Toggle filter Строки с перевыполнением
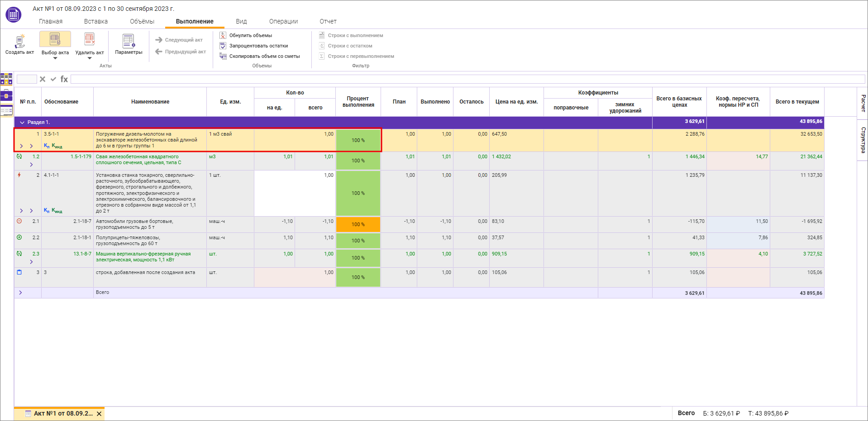Viewport: 868px width, 421px height. tap(356, 56)
